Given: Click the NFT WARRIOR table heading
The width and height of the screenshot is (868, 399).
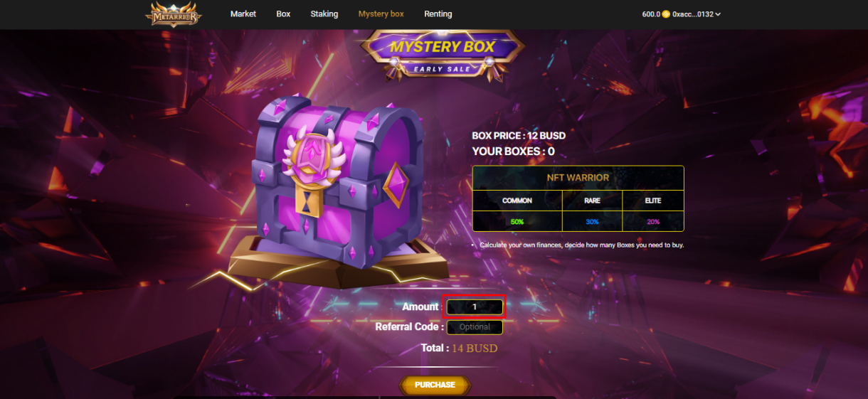Looking at the screenshot, I should (x=578, y=178).
